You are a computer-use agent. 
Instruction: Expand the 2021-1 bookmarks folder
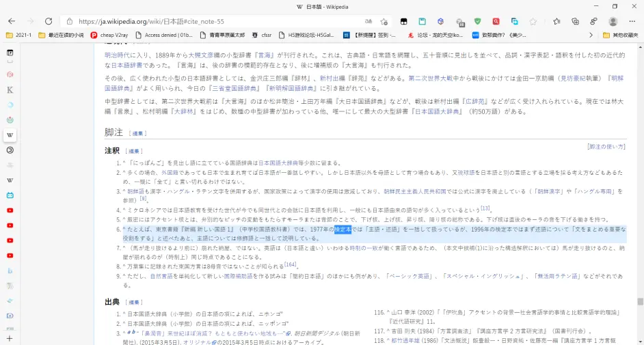tap(19, 36)
